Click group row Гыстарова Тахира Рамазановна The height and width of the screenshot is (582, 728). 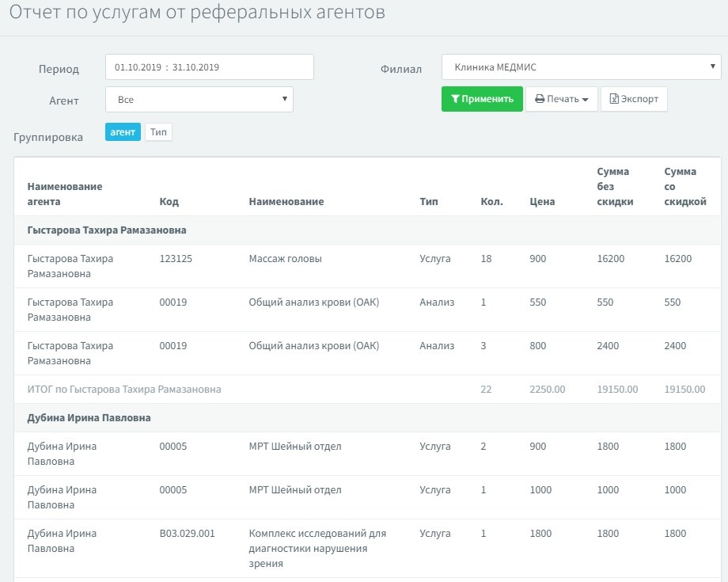[367, 230]
